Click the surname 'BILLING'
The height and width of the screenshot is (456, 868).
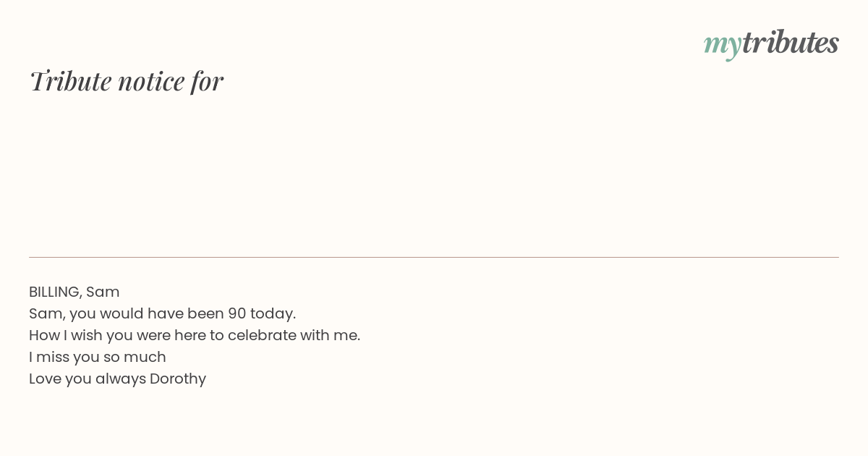tap(54, 292)
